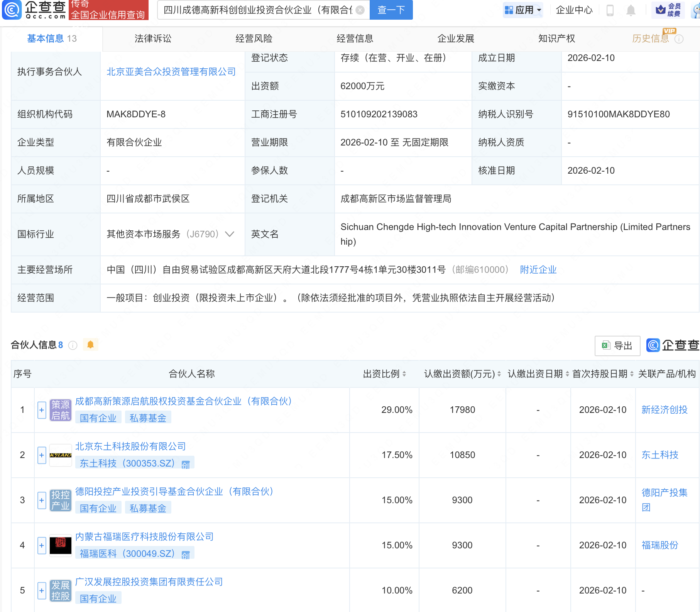Click the 查一下 search button
This screenshot has height=612, width=700.
click(x=391, y=10)
